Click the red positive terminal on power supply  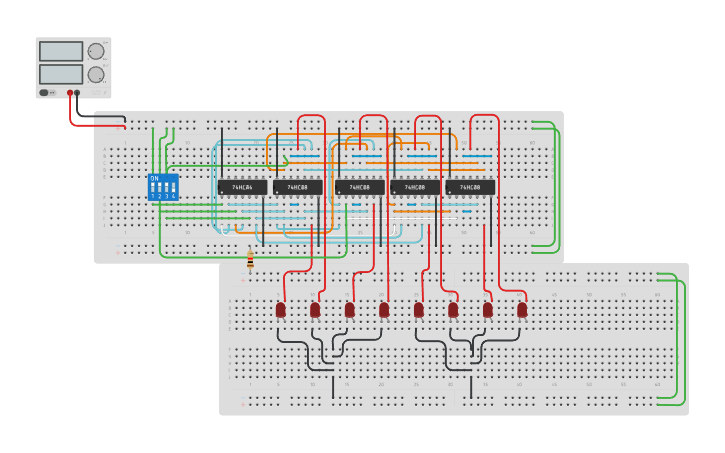tap(70, 93)
